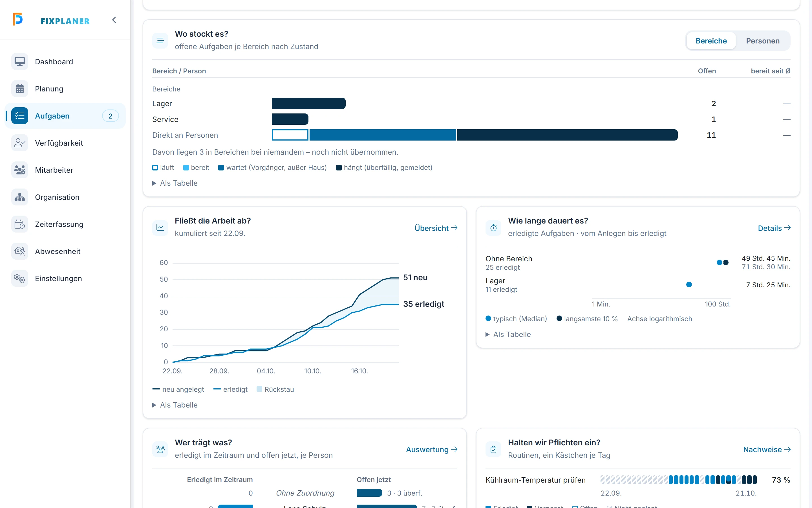Screen dimensions: 812x508
Task: Click the Verfügbarkeit person-check icon
Action: (x=19, y=143)
